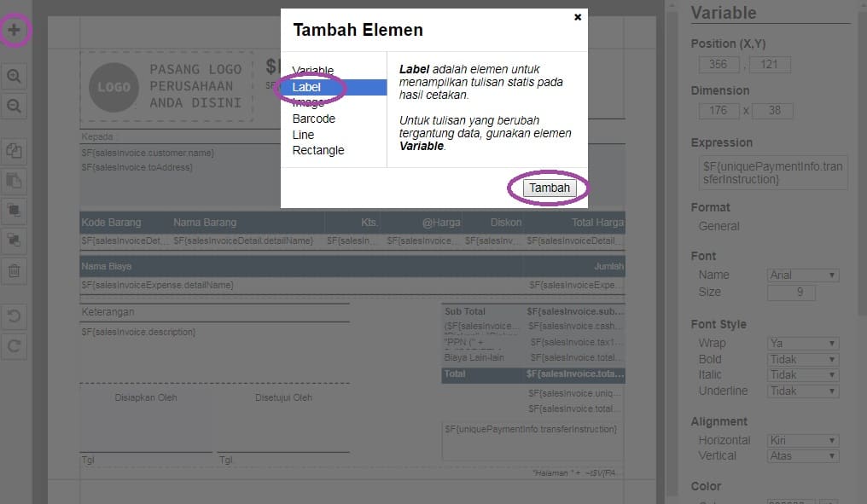Image resolution: width=867 pixels, height=504 pixels.
Task: Click the delete trash icon
Action: point(15,272)
